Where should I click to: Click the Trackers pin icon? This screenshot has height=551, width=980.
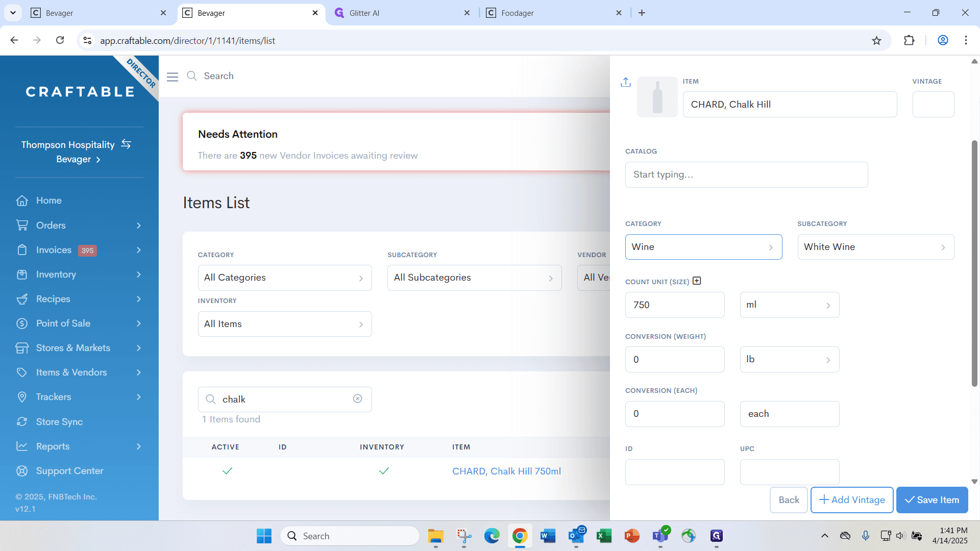point(22,397)
